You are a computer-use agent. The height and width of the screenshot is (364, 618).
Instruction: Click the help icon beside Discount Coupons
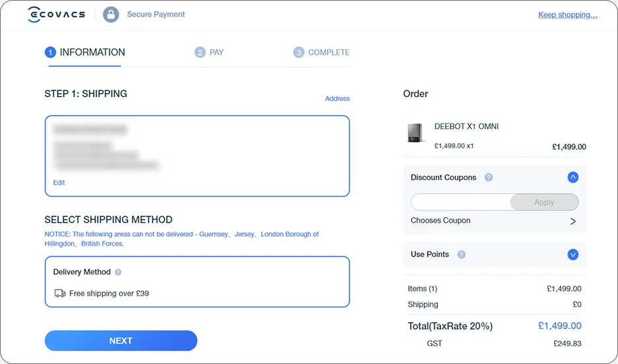(x=488, y=177)
